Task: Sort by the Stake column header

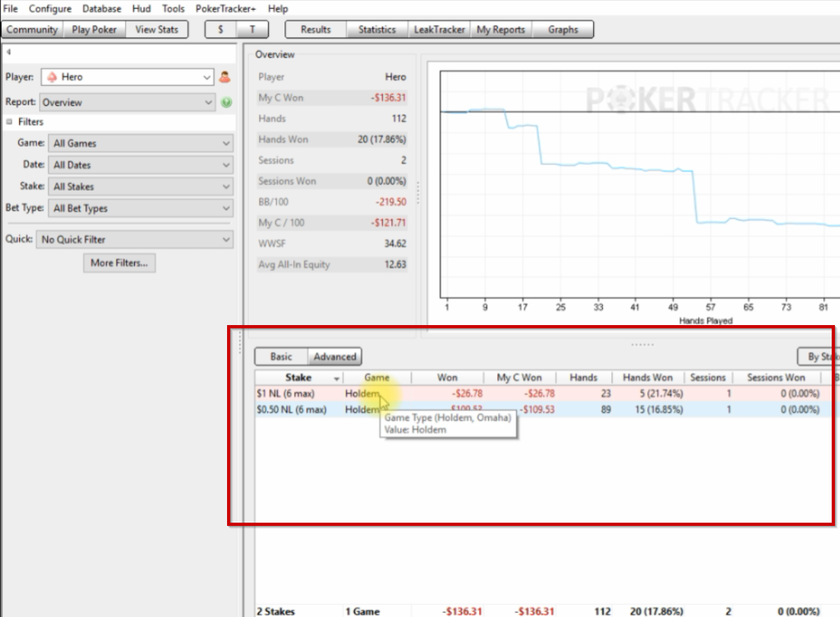Action: [x=298, y=378]
